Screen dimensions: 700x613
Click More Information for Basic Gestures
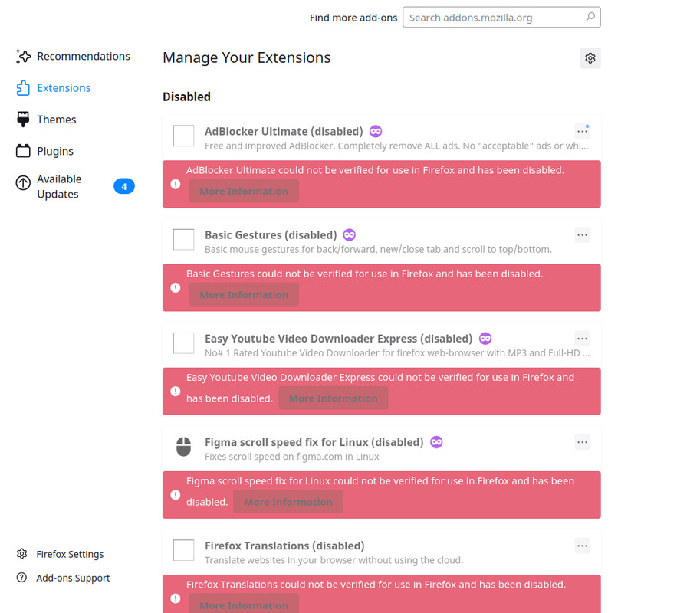(244, 294)
